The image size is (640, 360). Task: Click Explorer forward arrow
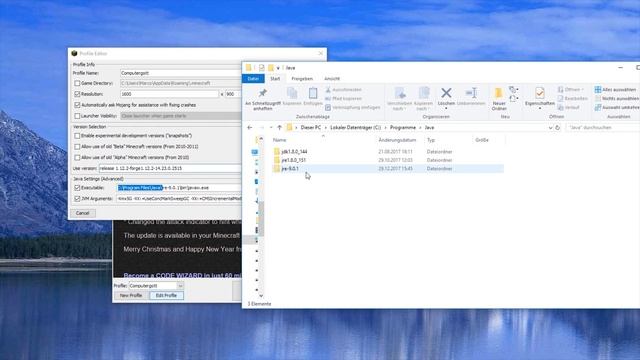coord(262,128)
